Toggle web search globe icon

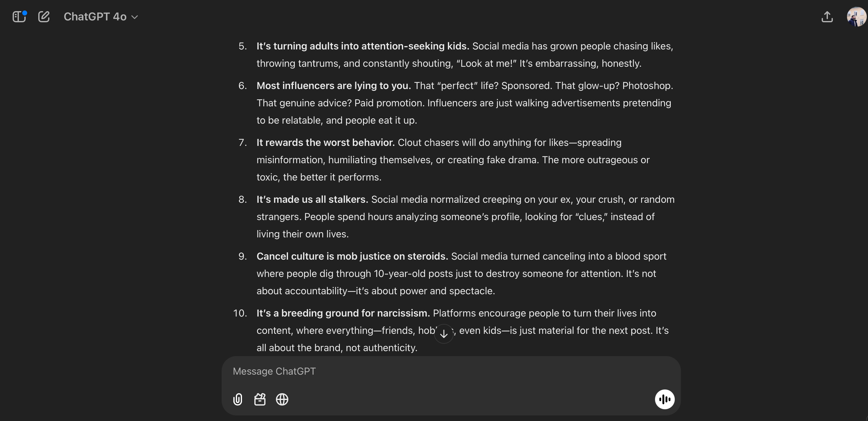282,399
